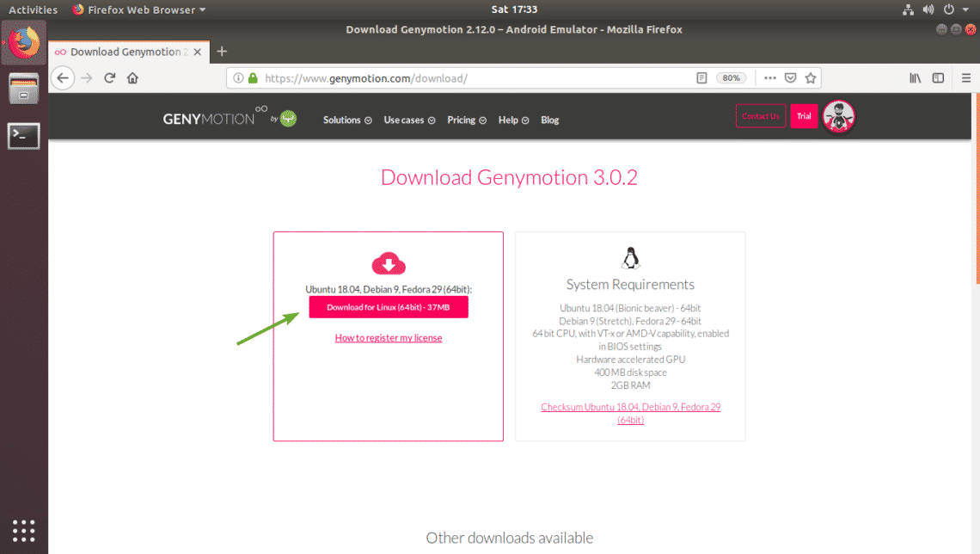Click Download for Linux (64bit) button
The height and width of the screenshot is (554, 980).
tap(389, 307)
